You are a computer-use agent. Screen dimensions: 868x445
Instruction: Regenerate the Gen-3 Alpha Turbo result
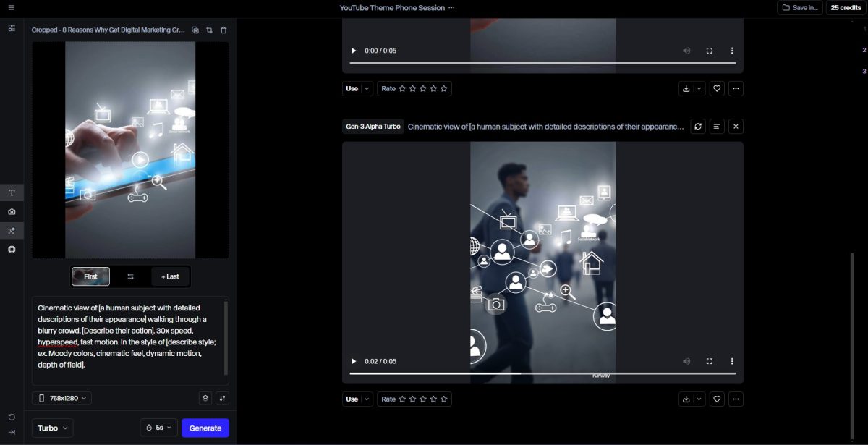(x=698, y=126)
